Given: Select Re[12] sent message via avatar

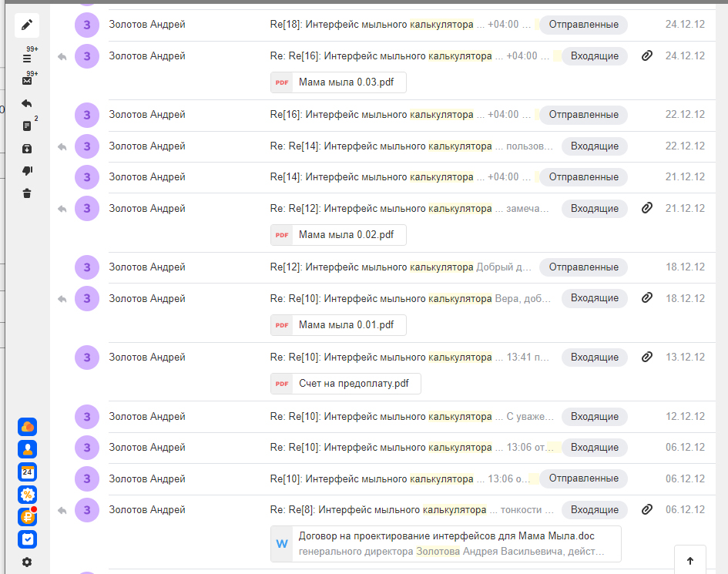Looking at the screenshot, I should click(x=87, y=267).
